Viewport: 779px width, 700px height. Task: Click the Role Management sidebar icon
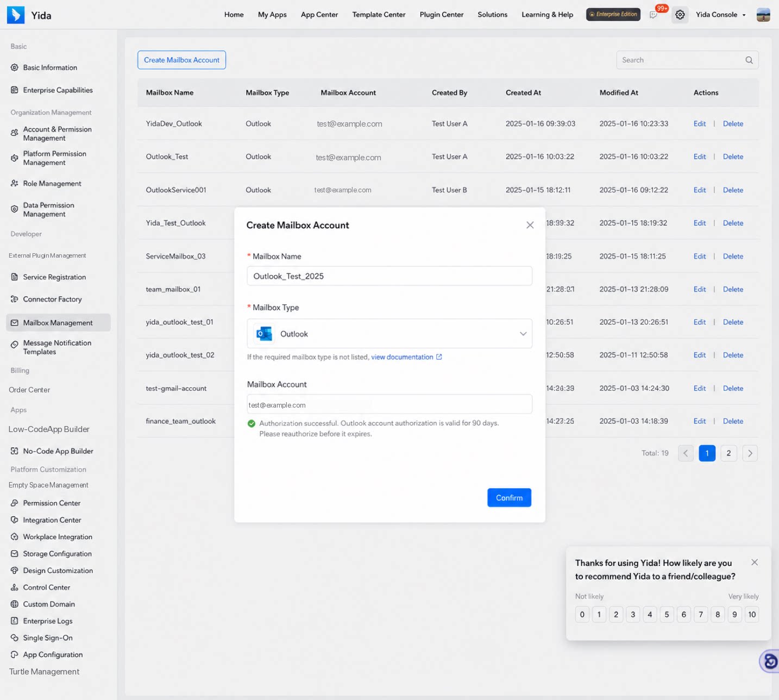[15, 184]
